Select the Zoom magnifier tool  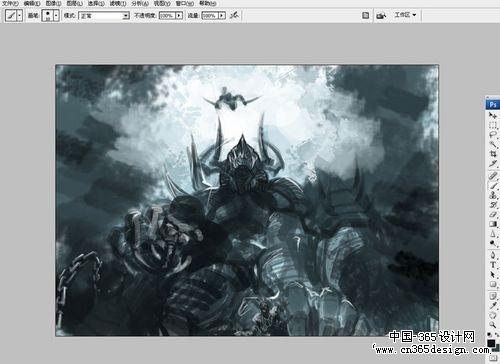(x=493, y=324)
